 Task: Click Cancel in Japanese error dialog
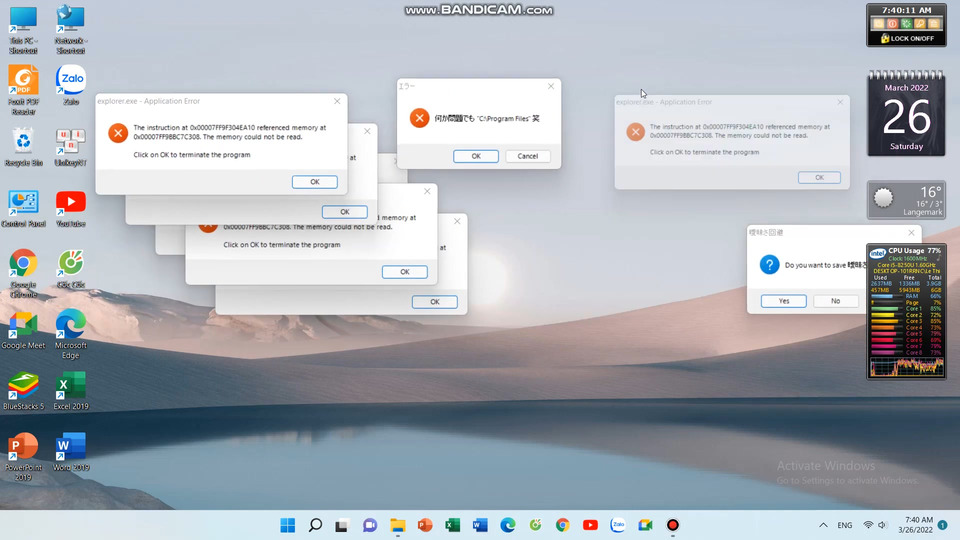point(528,156)
